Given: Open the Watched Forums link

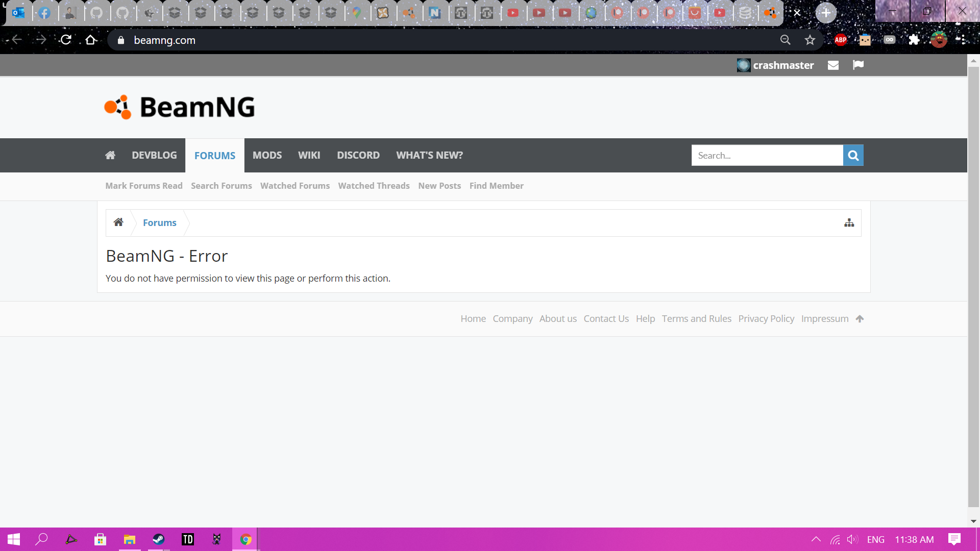Looking at the screenshot, I should tap(295, 186).
